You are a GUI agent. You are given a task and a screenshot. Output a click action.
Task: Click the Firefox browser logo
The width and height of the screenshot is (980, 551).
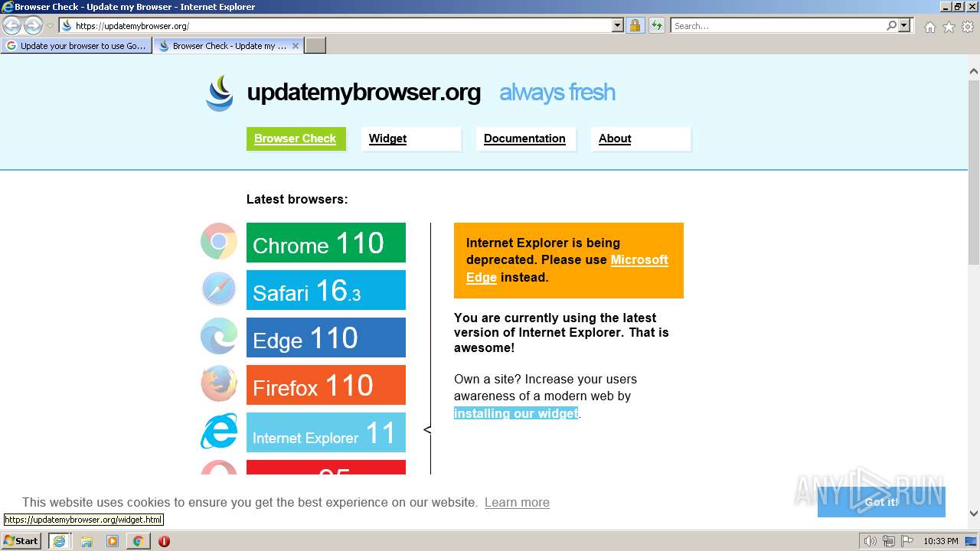pyautogui.click(x=219, y=384)
